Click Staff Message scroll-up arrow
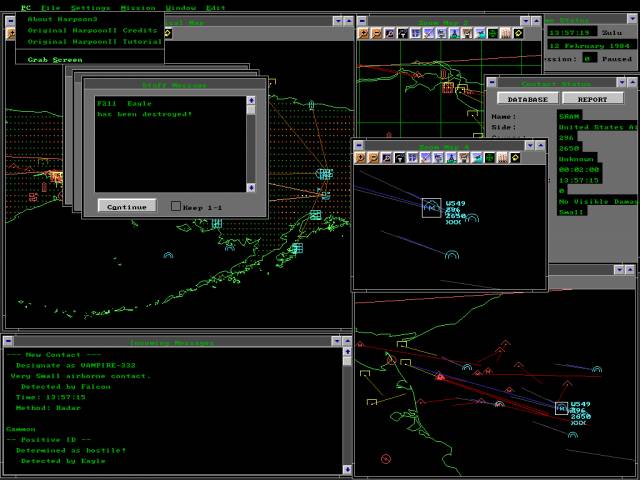 tap(251, 100)
